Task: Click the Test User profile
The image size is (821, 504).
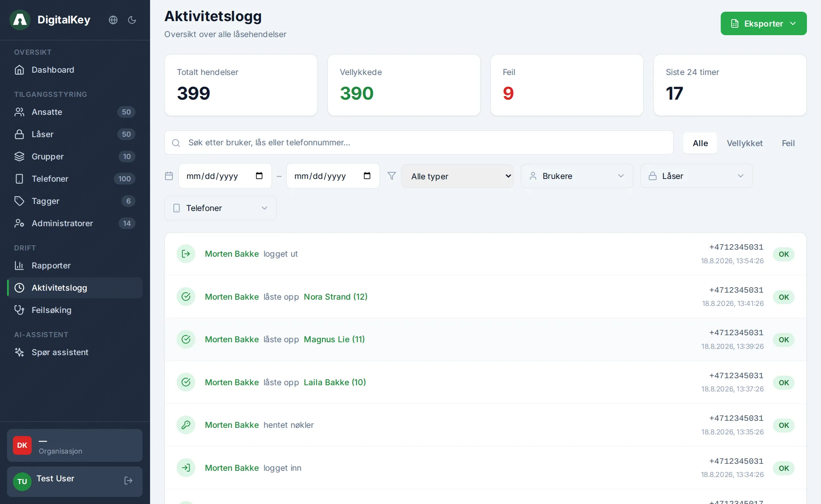Action: 75,482
